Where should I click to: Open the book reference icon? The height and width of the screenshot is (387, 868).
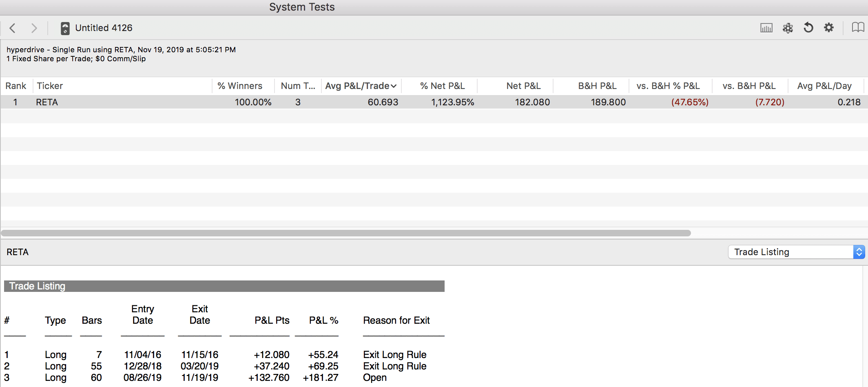857,28
